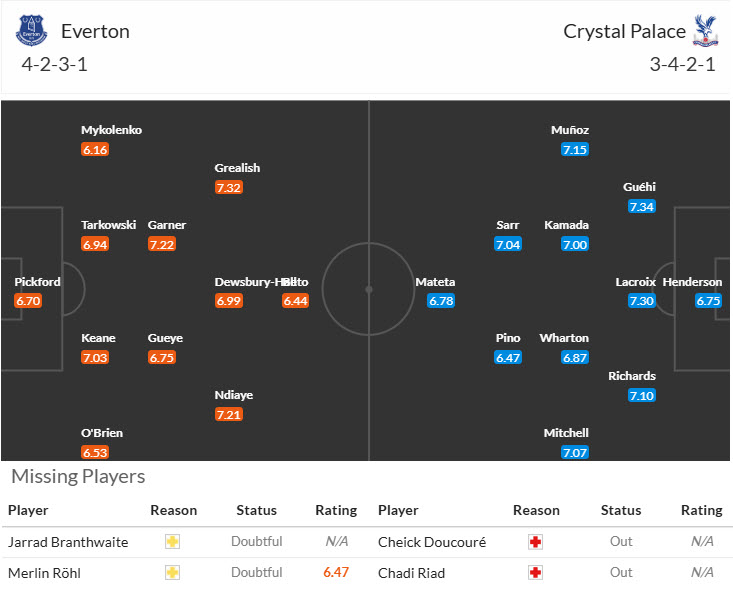This screenshot has height=593, width=733.
Task: Click the Everton club crest icon
Action: pyautogui.click(x=31, y=30)
